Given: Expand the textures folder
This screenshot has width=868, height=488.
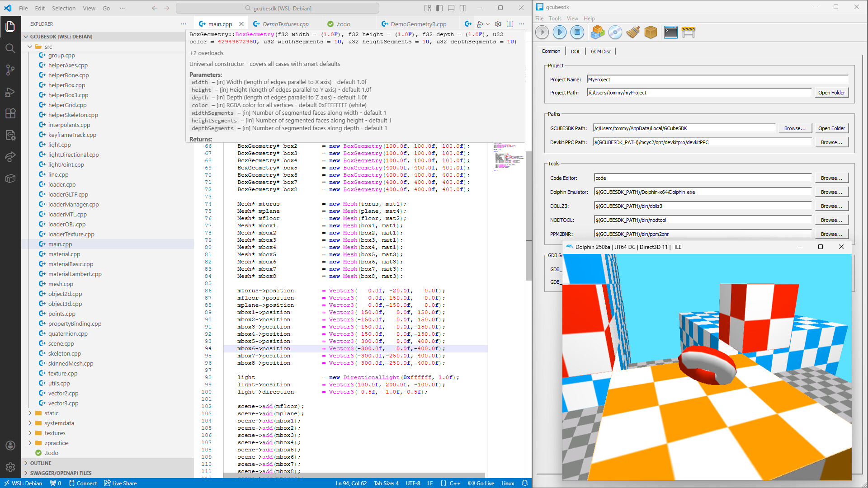Looking at the screenshot, I should click(x=30, y=433).
